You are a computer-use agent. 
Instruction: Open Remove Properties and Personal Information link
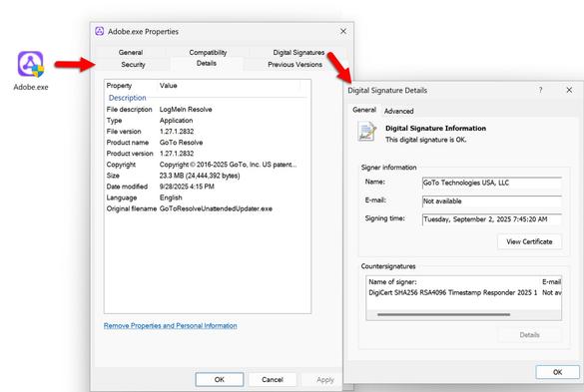[x=171, y=326]
